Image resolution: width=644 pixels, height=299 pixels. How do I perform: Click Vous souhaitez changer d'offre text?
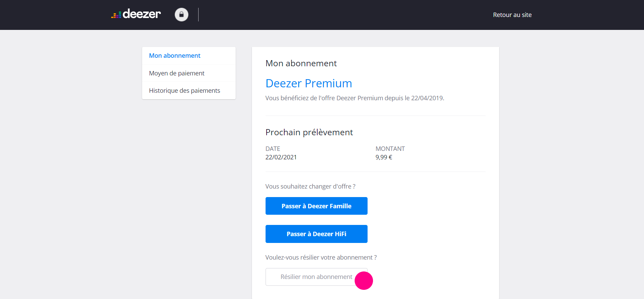tap(310, 187)
